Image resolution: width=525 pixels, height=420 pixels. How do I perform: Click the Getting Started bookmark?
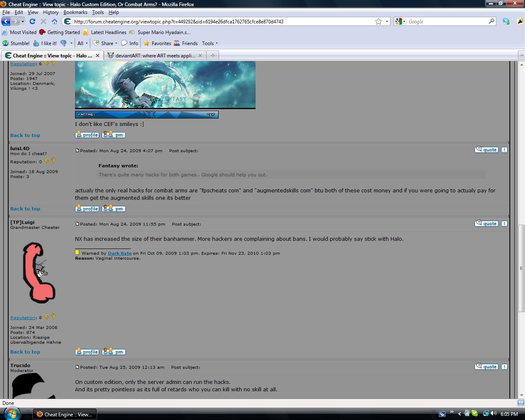(59, 32)
